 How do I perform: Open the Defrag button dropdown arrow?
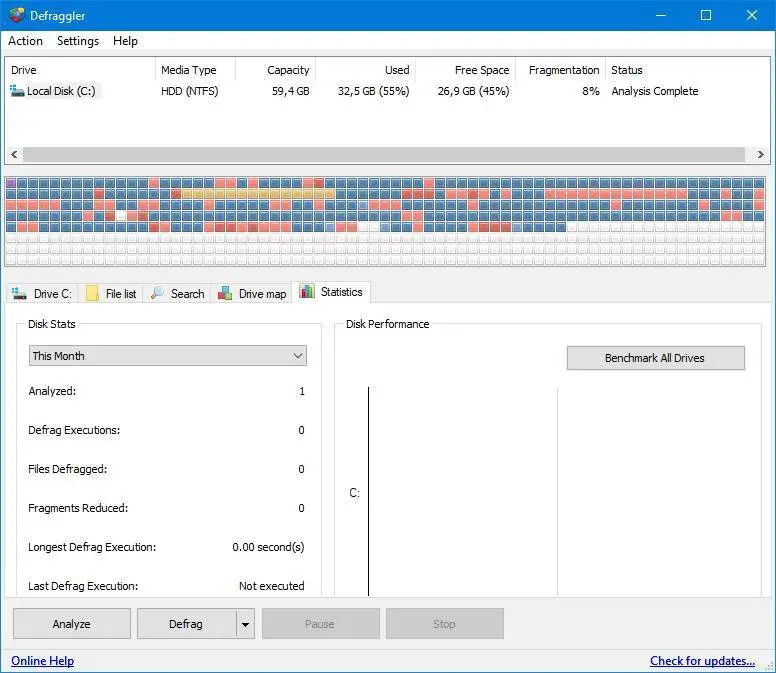point(245,624)
